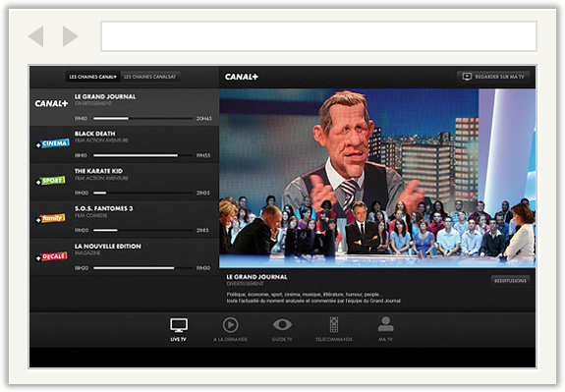
Task: Open the Ma TV person icon
Action: point(385,324)
